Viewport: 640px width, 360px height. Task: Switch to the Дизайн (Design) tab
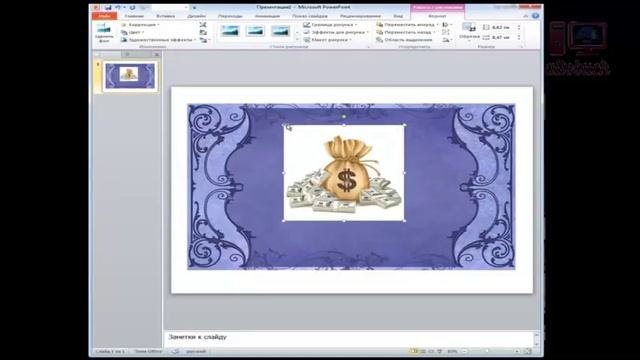tap(196, 16)
